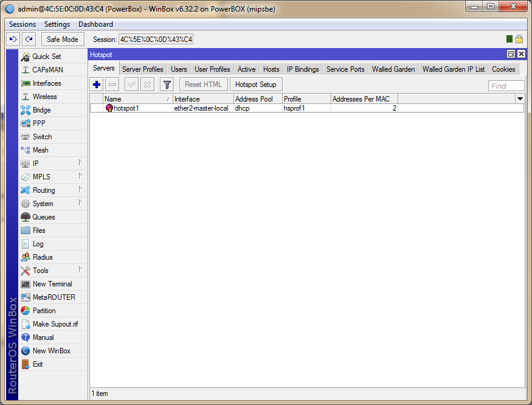
Task: Click the Find search field
Action: 506,86
